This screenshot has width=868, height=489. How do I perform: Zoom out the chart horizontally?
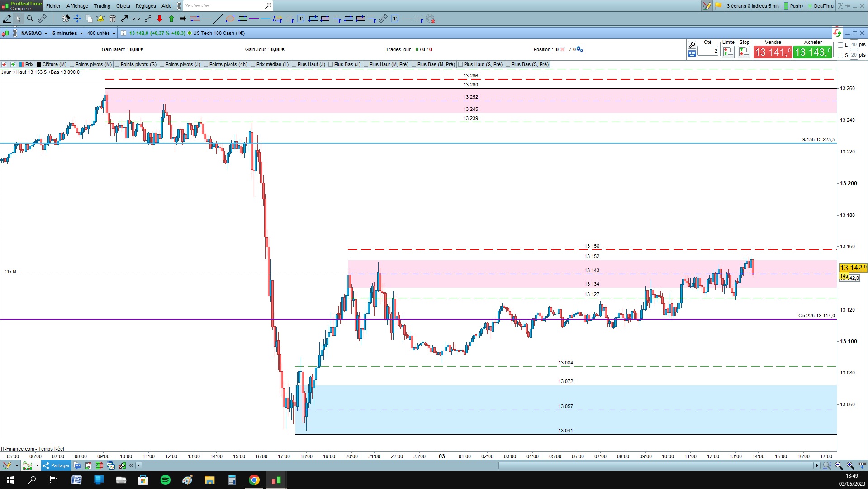839,465
